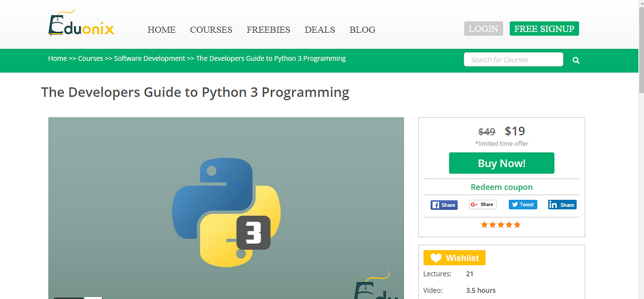Open the BLOG page

click(362, 30)
